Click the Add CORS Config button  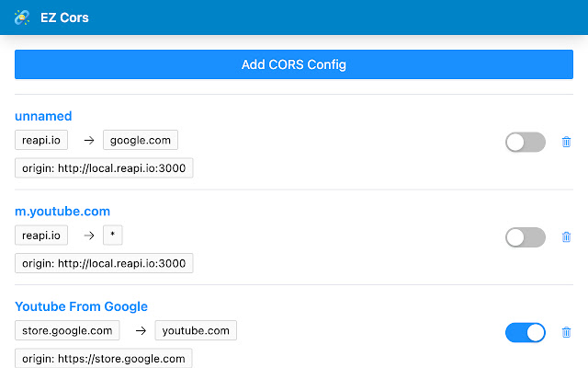(x=294, y=64)
